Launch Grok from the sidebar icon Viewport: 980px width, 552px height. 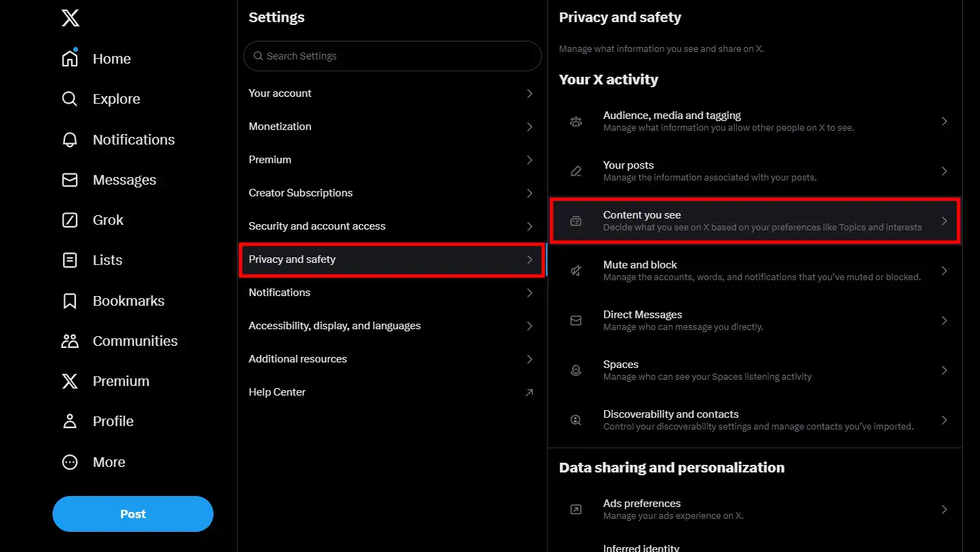pyautogui.click(x=70, y=219)
